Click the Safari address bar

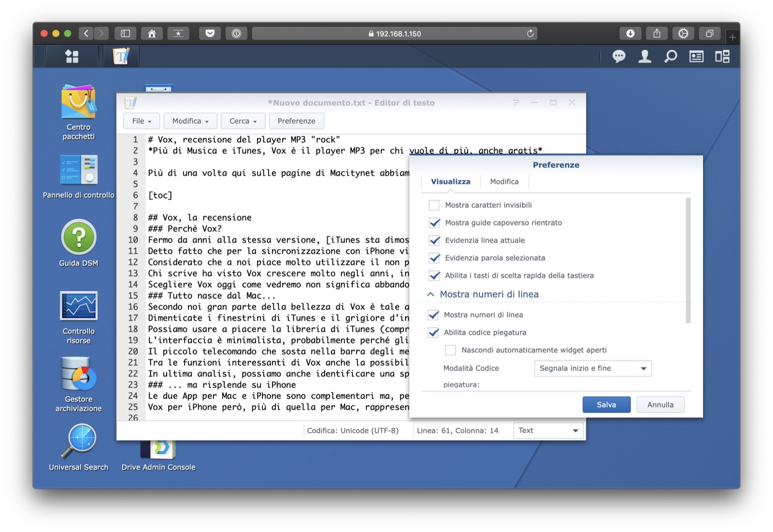coord(394,33)
